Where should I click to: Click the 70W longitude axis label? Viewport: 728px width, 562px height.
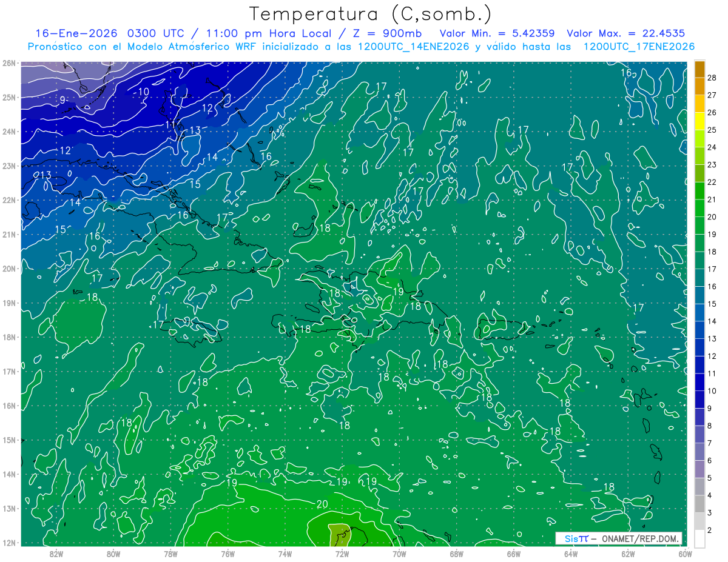[399, 553]
